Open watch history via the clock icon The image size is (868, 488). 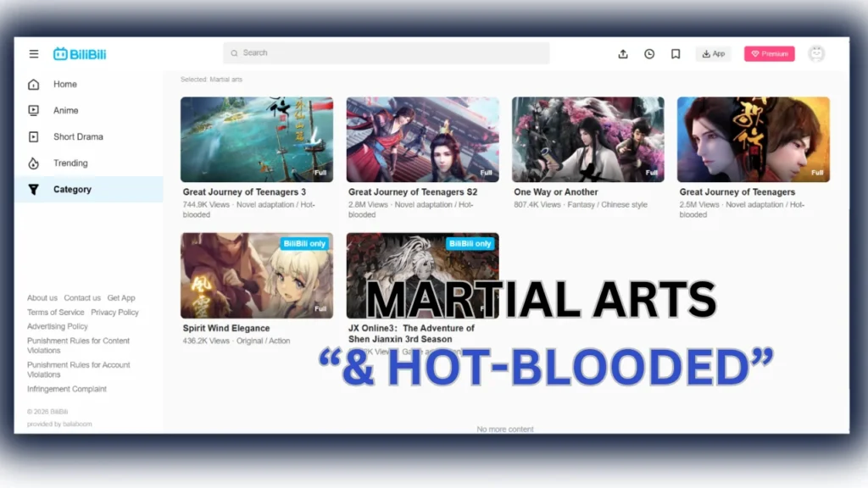649,53
